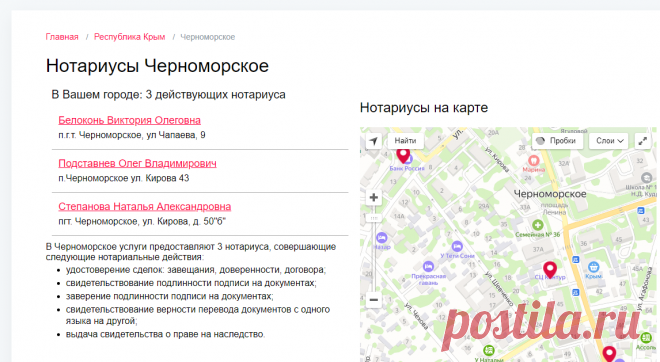
Task: Zoom out map with minus button
Action: [373, 300]
